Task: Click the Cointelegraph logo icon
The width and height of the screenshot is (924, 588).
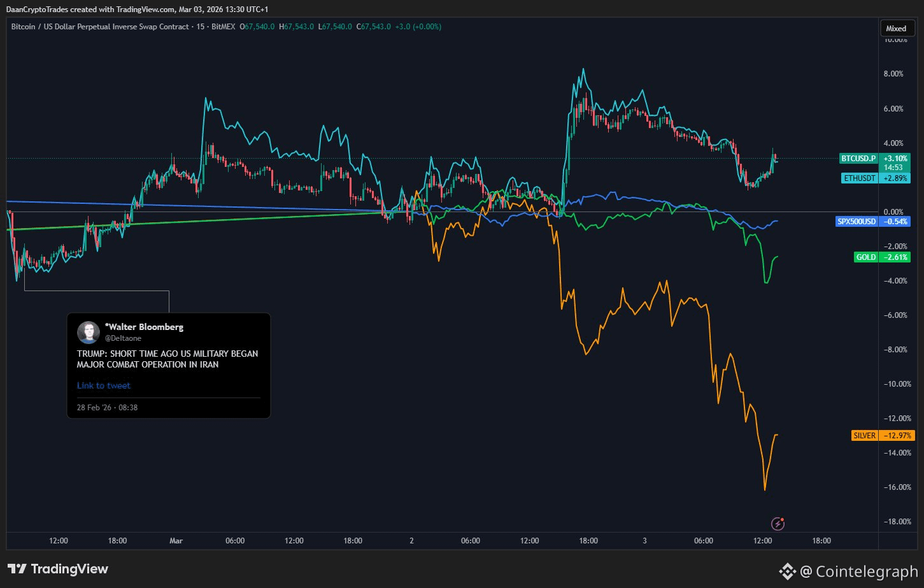Action: pos(787,571)
